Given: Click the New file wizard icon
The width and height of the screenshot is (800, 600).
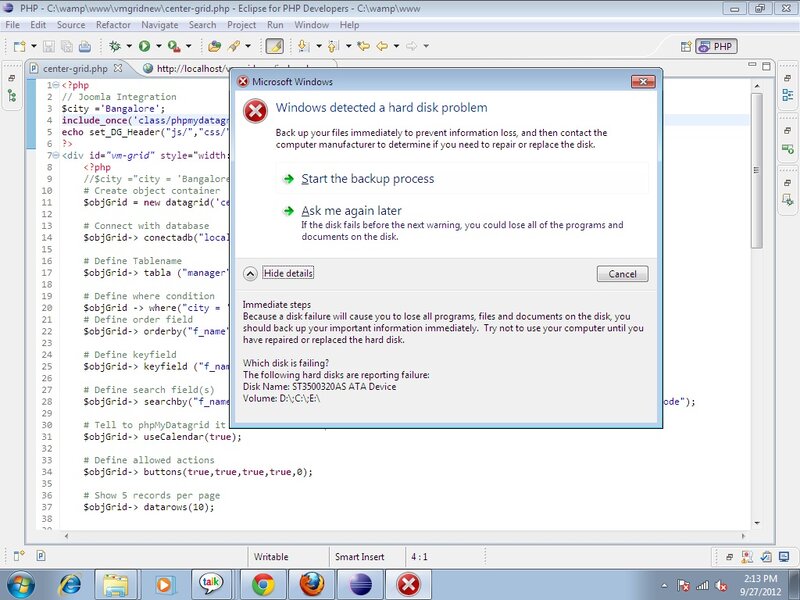Looking at the screenshot, I should coord(19,46).
